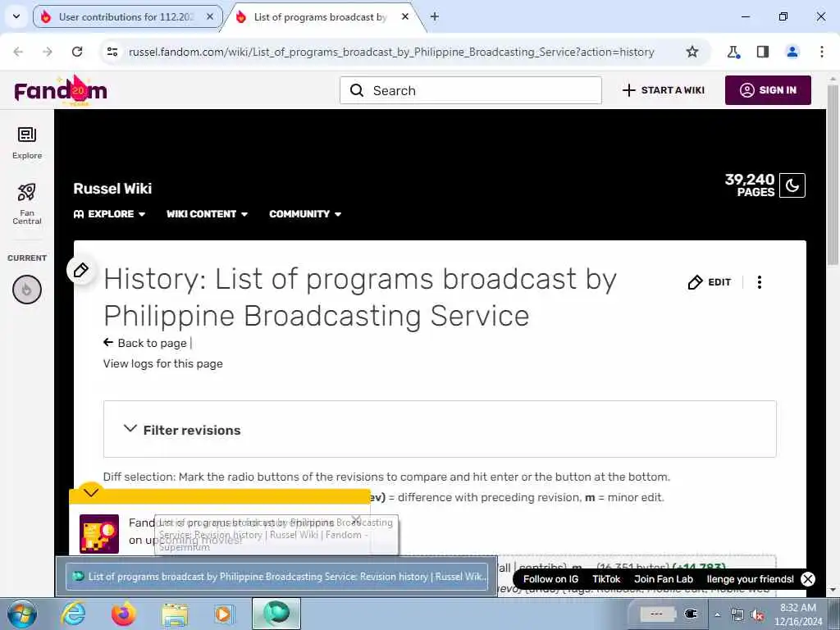
Task: Open the power plug tray icon
Action: [x=691, y=614]
